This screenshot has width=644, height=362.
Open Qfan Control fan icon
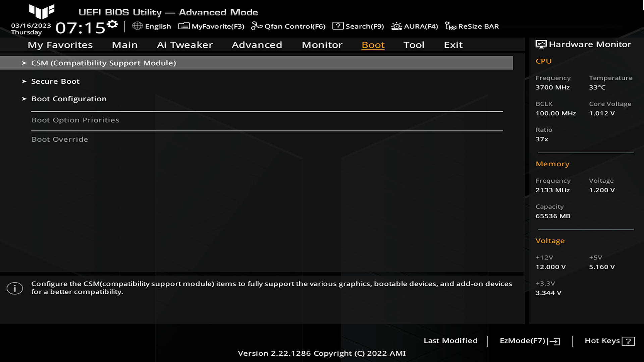257,26
